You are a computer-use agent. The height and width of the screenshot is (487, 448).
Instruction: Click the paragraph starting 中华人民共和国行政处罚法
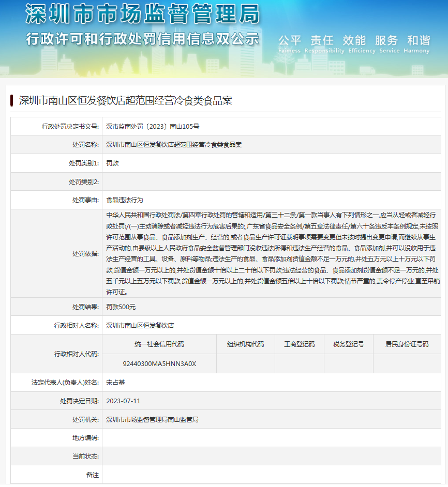273,253
